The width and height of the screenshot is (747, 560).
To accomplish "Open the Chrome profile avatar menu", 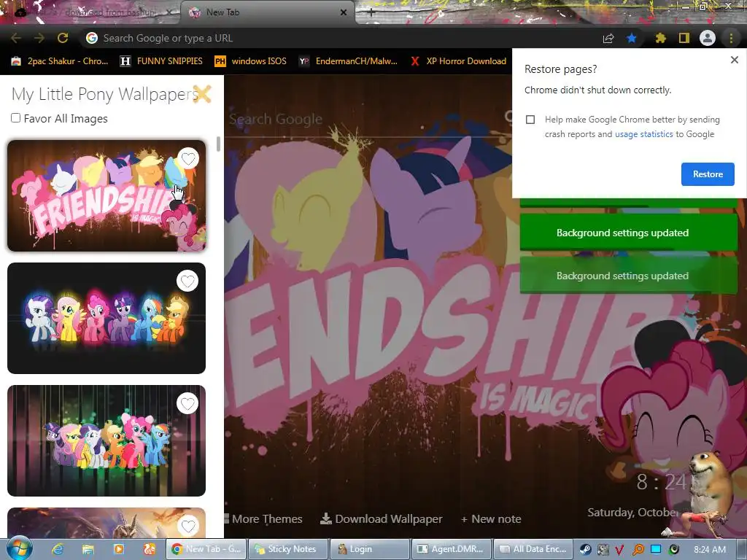I will [x=708, y=38].
